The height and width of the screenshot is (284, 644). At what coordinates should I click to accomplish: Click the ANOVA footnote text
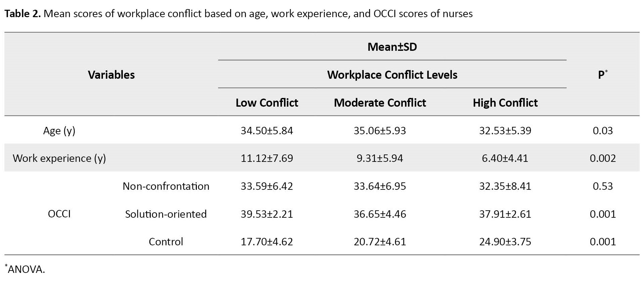point(26,270)
